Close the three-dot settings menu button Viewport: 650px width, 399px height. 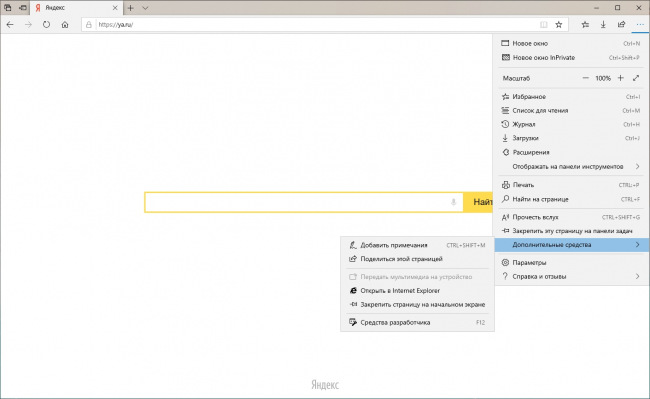[640, 25]
